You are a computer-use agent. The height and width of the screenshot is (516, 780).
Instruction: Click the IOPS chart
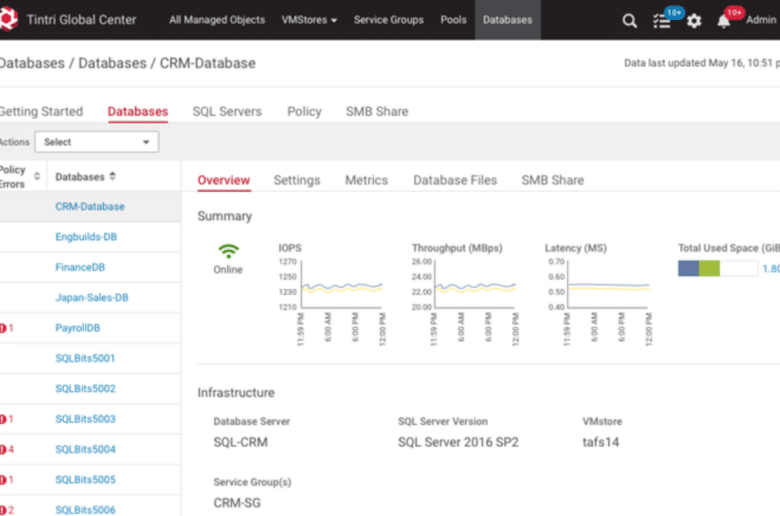[342, 284]
